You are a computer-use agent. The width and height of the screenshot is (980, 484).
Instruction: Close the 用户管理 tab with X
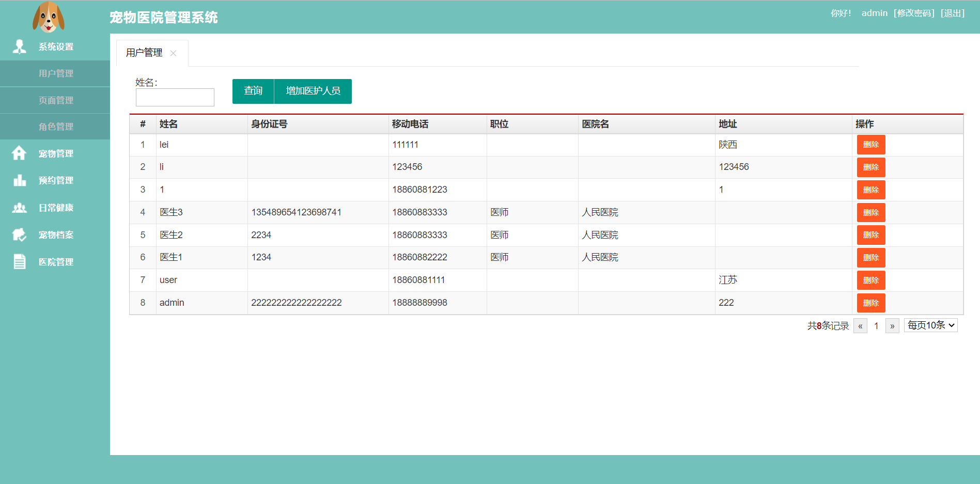[174, 53]
